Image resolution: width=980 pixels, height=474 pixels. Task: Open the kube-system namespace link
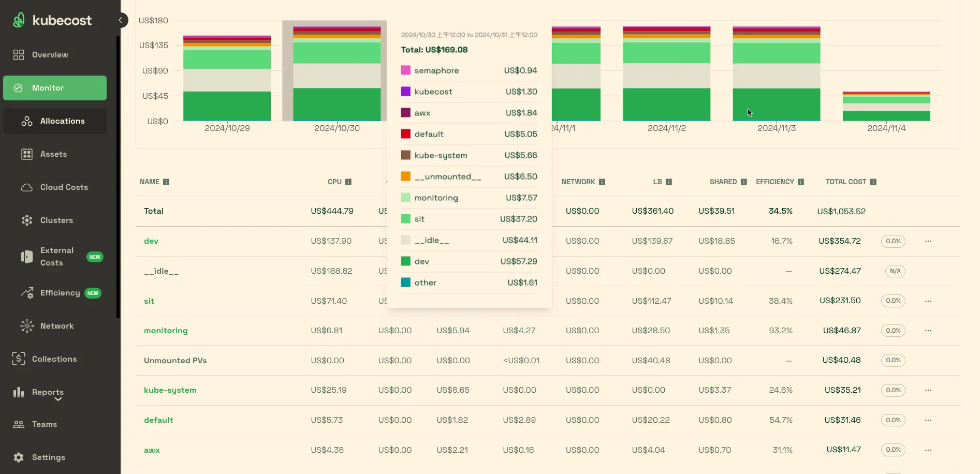[170, 390]
